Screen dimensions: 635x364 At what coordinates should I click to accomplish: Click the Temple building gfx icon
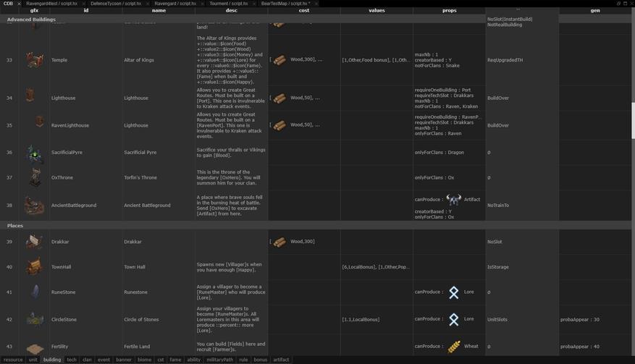(34, 60)
